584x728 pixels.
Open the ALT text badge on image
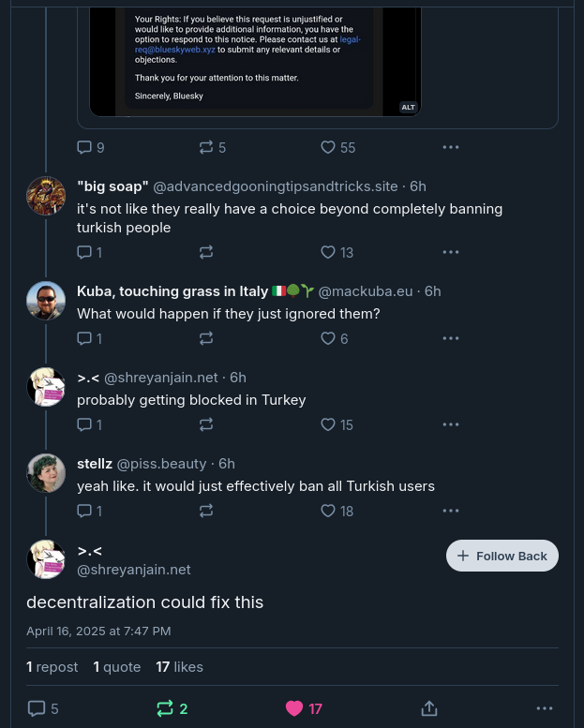(x=408, y=107)
